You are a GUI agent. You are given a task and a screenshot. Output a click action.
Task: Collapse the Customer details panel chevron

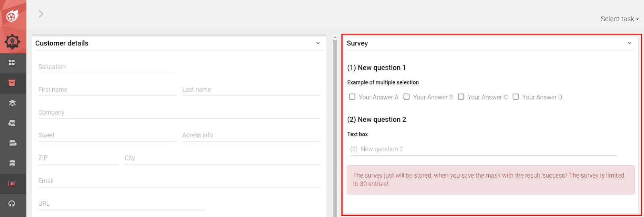click(x=318, y=43)
